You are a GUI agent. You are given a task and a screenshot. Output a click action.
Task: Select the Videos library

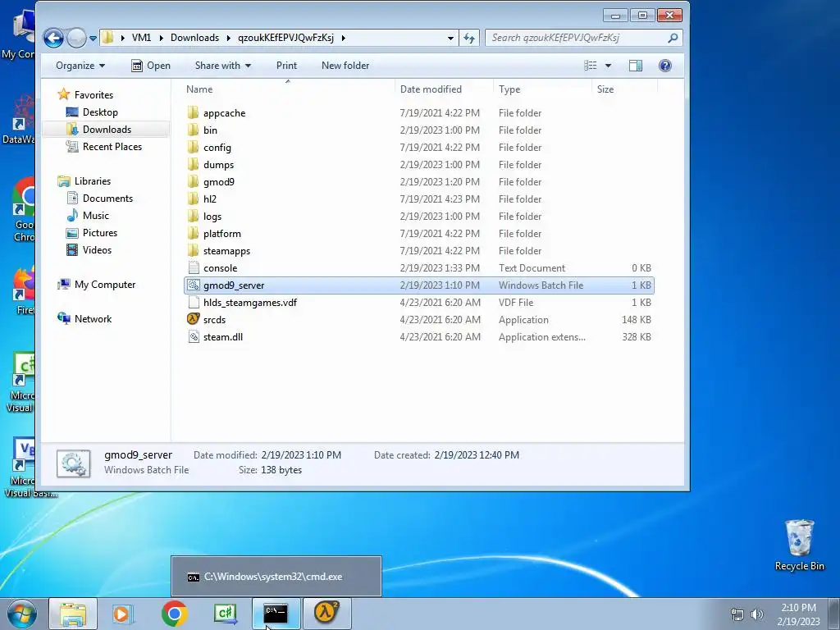click(97, 250)
